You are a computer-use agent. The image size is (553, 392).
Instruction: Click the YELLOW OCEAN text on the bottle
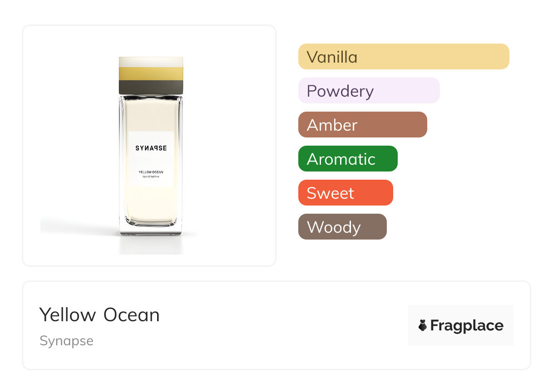[x=151, y=172]
